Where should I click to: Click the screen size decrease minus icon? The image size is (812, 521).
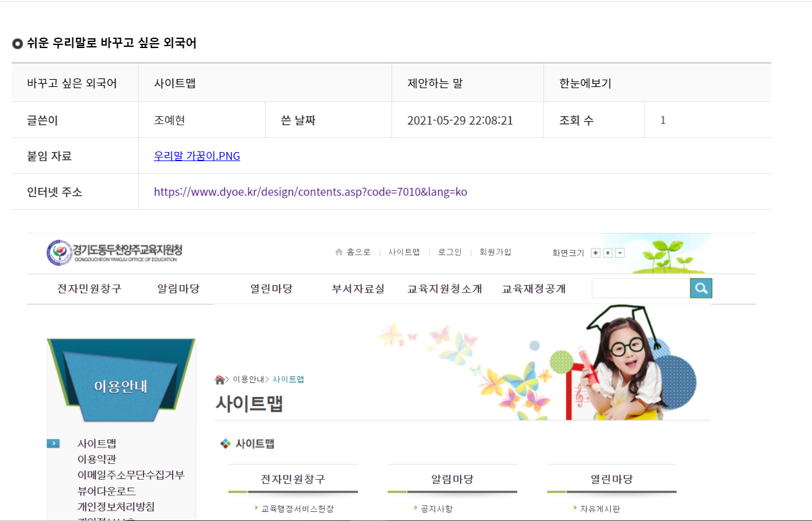[620, 253]
